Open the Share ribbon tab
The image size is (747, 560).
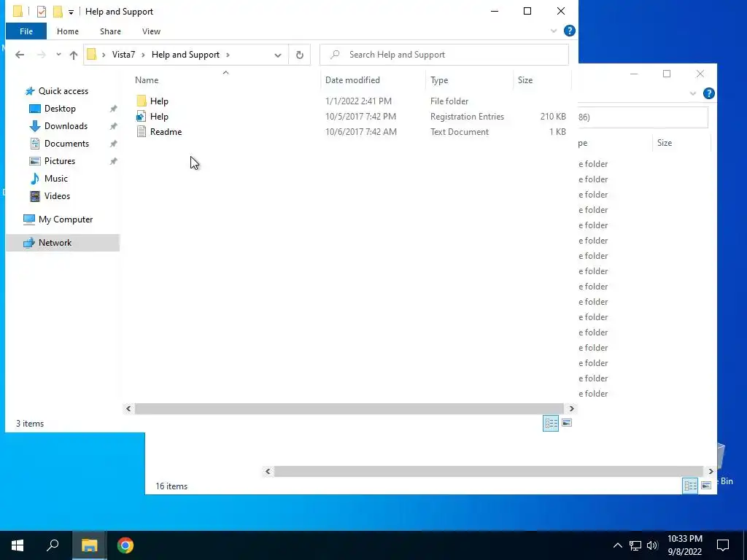pos(110,31)
